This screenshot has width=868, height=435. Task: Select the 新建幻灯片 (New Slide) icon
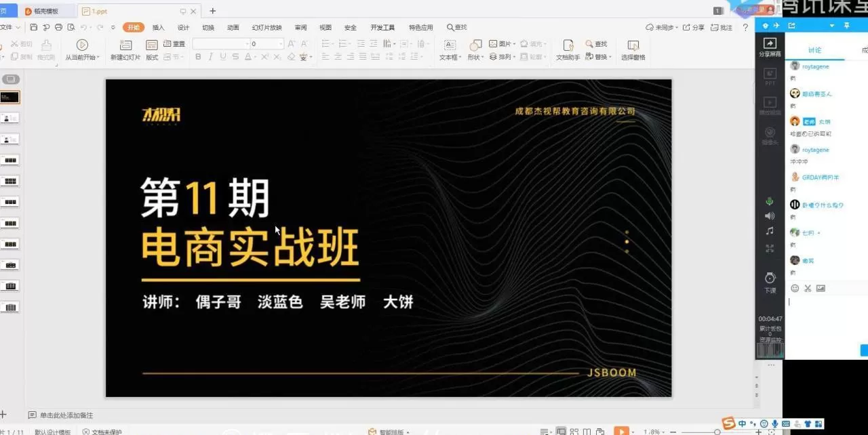[125, 43]
